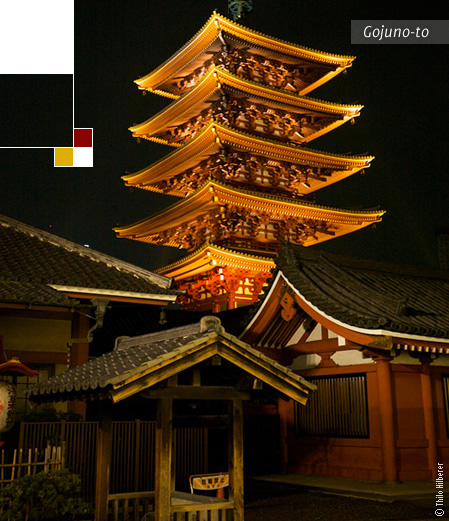
Task: Click the paper lantern at left edge
Action: pos(7,406)
